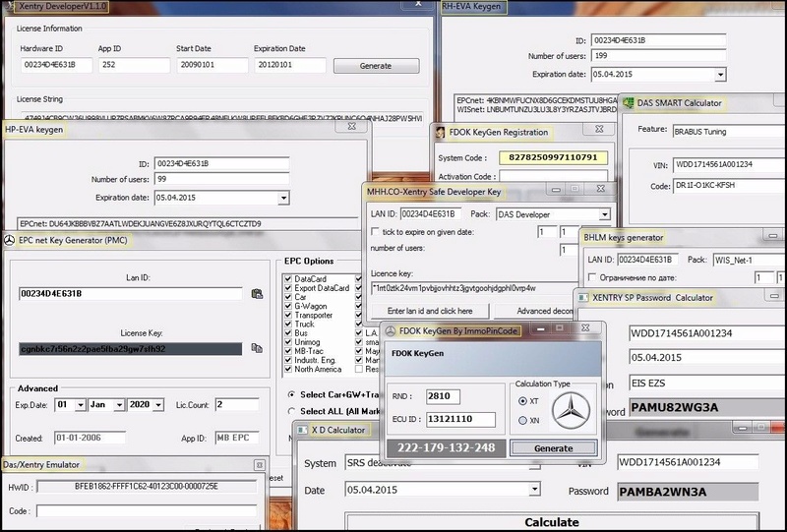Click the paste icon beside Lan ID field
787x532 pixels.
tap(257, 294)
